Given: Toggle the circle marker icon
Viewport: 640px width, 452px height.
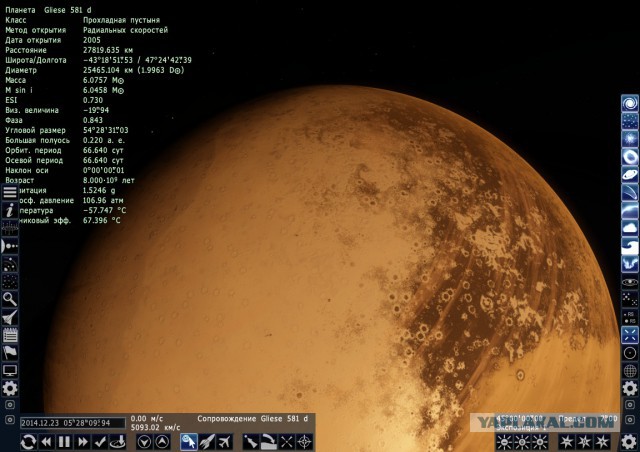Looking at the screenshot, I should coord(630,353).
